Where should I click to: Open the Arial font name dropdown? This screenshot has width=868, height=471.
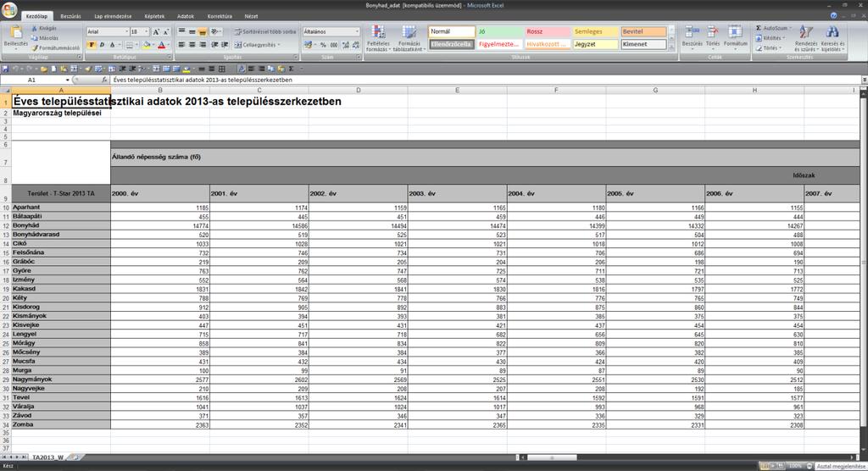tap(126, 32)
